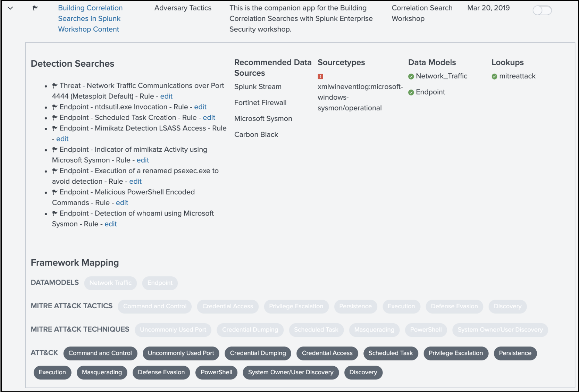This screenshot has height=392, width=579.
Task: Click the dark PowerShell ATT&CK tag
Action: (x=216, y=372)
